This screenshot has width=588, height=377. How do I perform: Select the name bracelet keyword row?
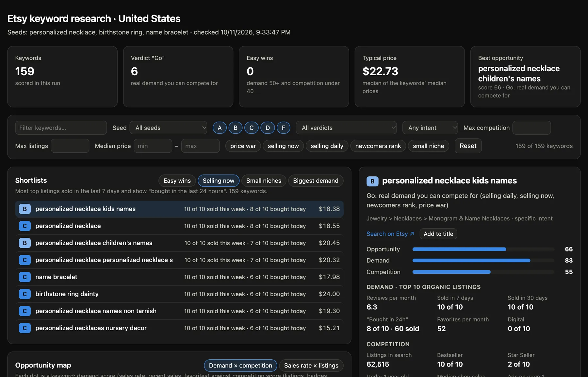[x=179, y=277]
